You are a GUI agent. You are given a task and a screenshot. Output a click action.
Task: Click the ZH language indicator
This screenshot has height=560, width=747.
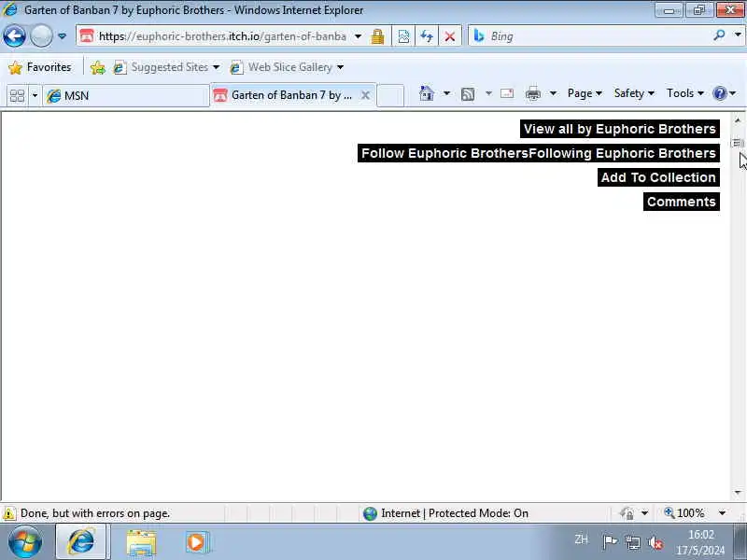click(x=581, y=539)
